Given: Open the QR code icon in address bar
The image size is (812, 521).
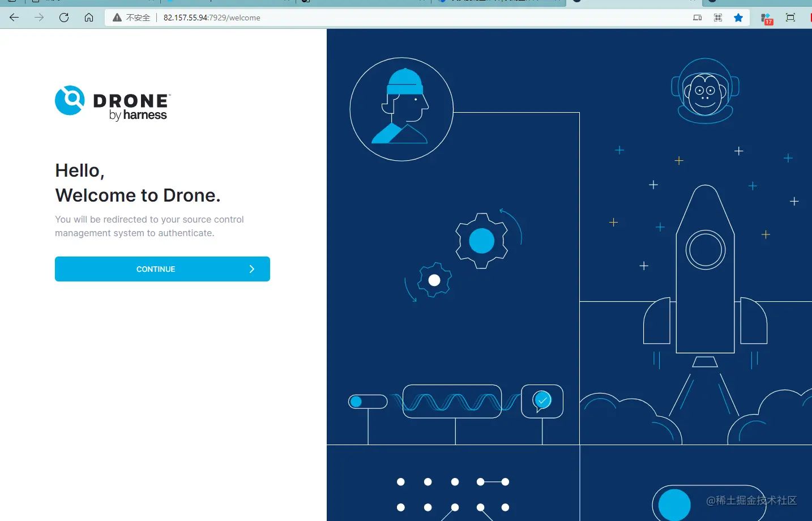Looking at the screenshot, I should (x=718, y=18).
